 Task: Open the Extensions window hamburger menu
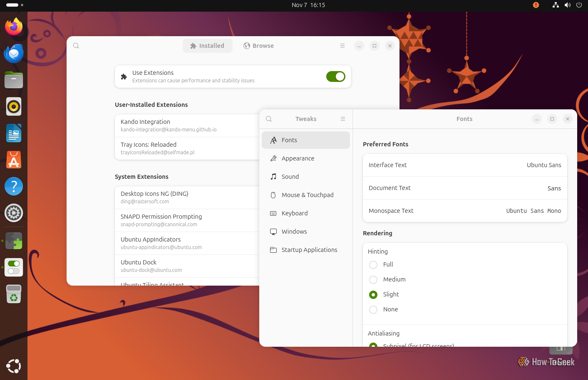(342, 46)
